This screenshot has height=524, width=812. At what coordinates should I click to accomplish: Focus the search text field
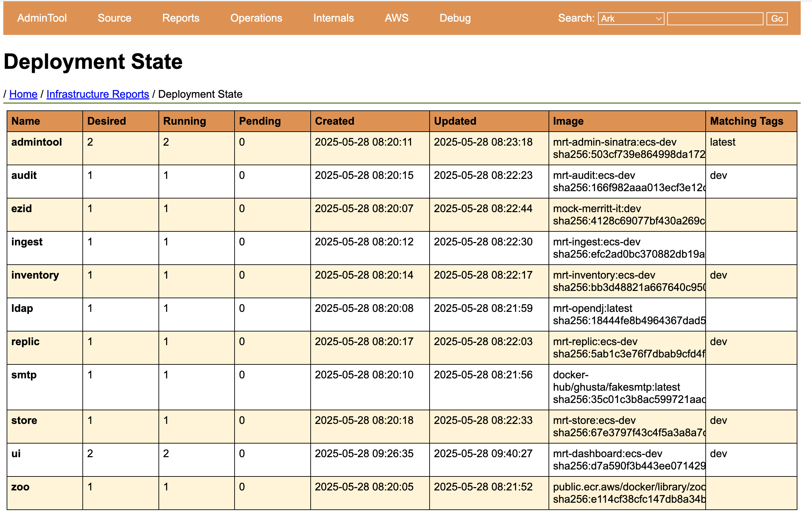(x=715, y=19)
